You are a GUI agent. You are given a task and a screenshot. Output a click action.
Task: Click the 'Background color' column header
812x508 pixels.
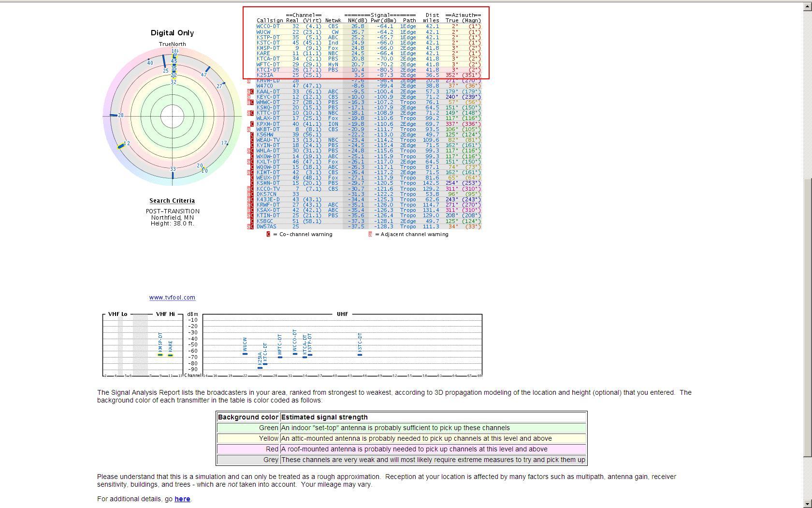tap(248, 417)
